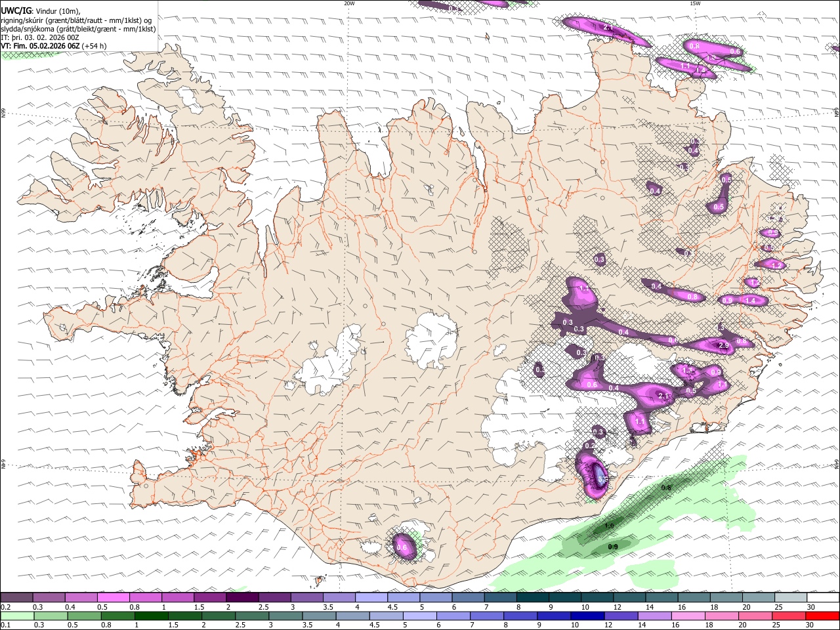Select lower legend swatch between 0.5 and 0.8
Viewport: 840px width, 630px height.
84,616
